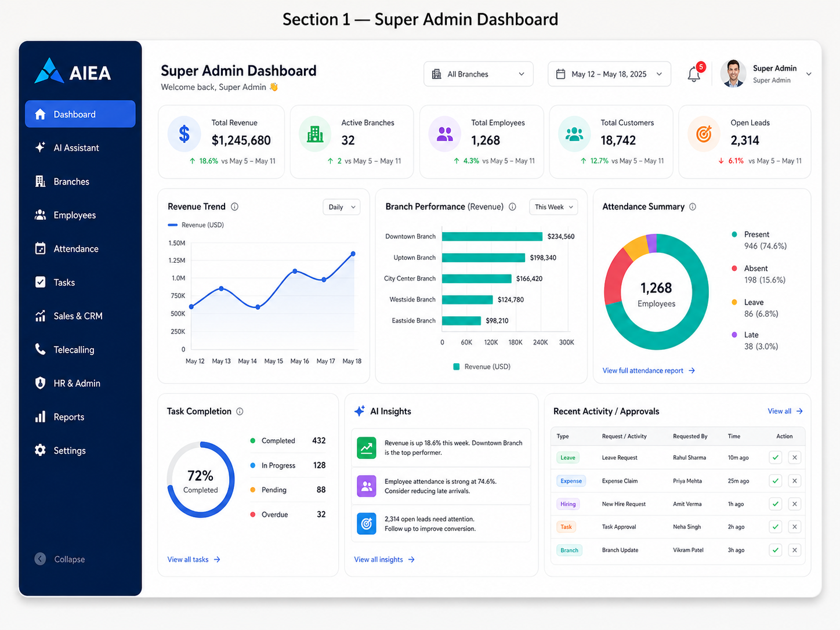Approve Rahul Sharma's Leave Request

tap(775, 458)
